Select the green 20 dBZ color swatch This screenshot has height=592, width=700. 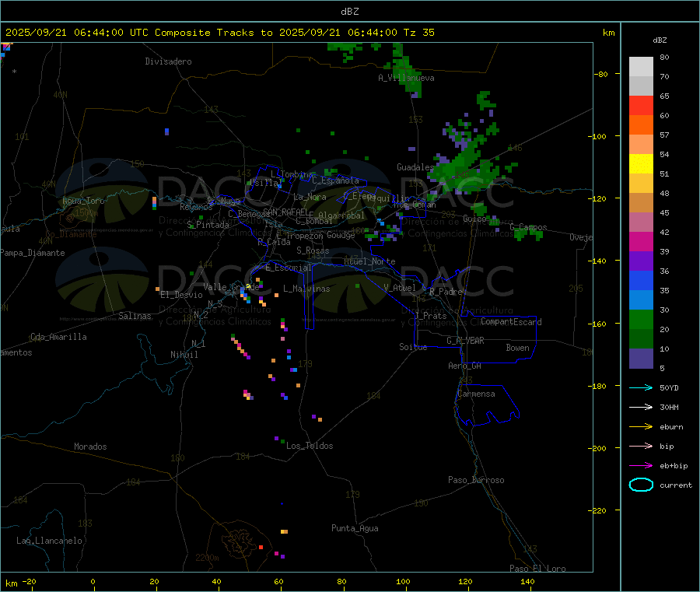point(641,319)
